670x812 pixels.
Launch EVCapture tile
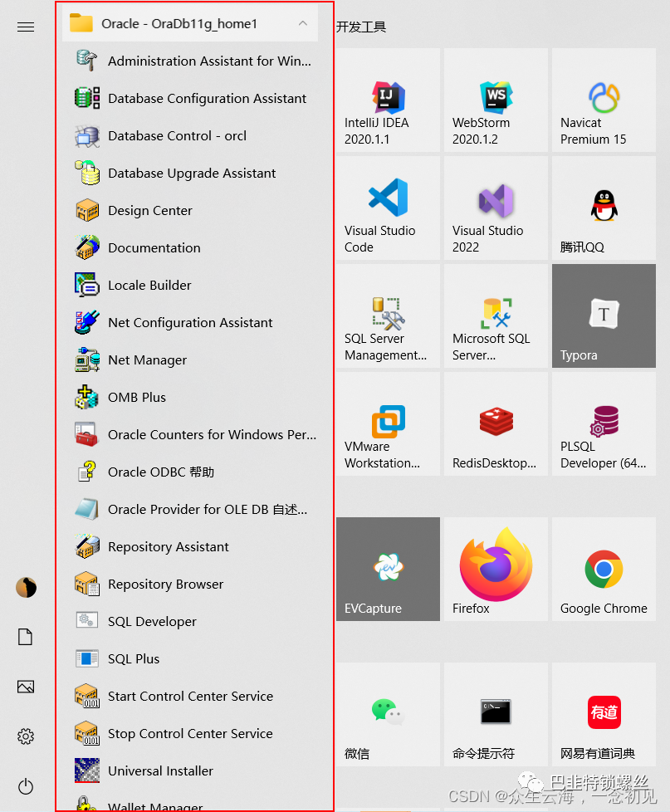[388, 569]
